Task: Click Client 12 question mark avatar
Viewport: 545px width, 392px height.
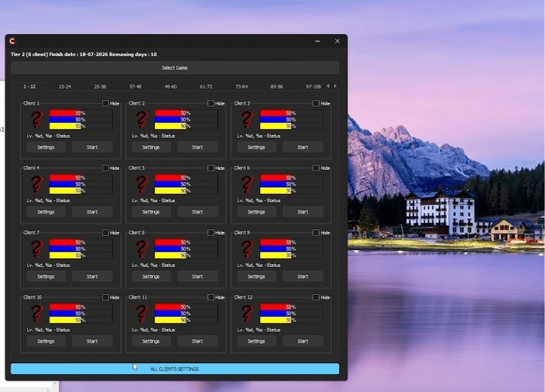Action: [x=247, y=314]
